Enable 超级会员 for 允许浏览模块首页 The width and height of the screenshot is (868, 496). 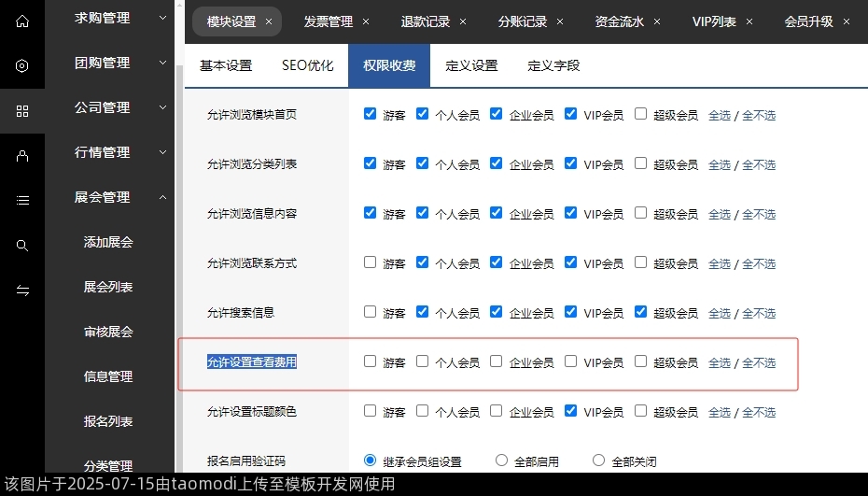coord(640,114)
